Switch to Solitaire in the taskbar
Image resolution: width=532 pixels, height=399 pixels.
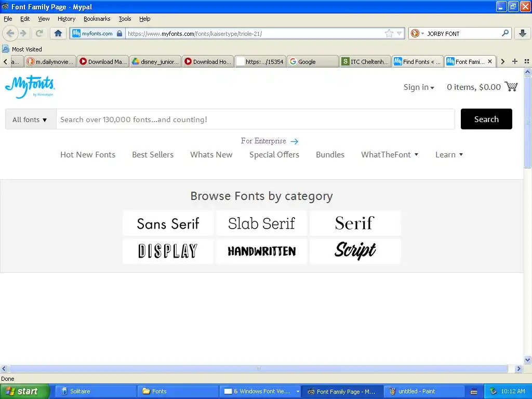point(96,391)
